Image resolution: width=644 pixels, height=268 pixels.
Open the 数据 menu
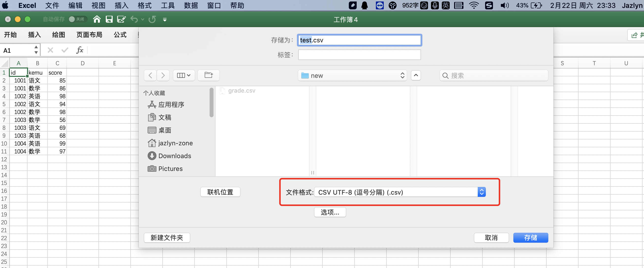point(191,5)
